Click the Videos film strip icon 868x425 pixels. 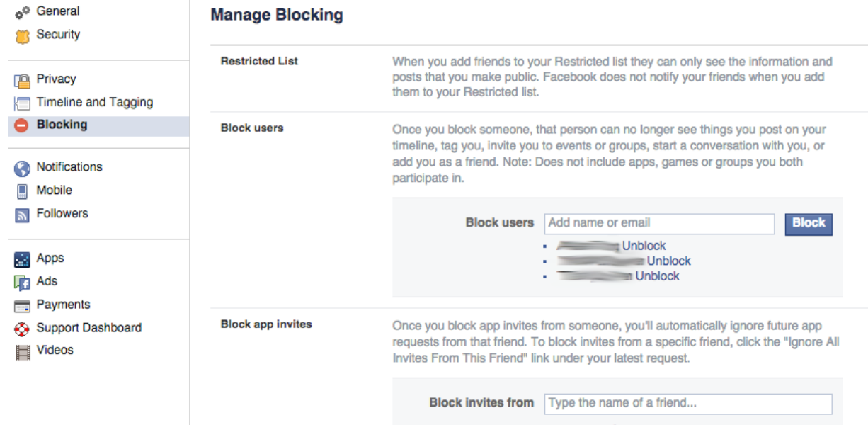tap(22, 351)
